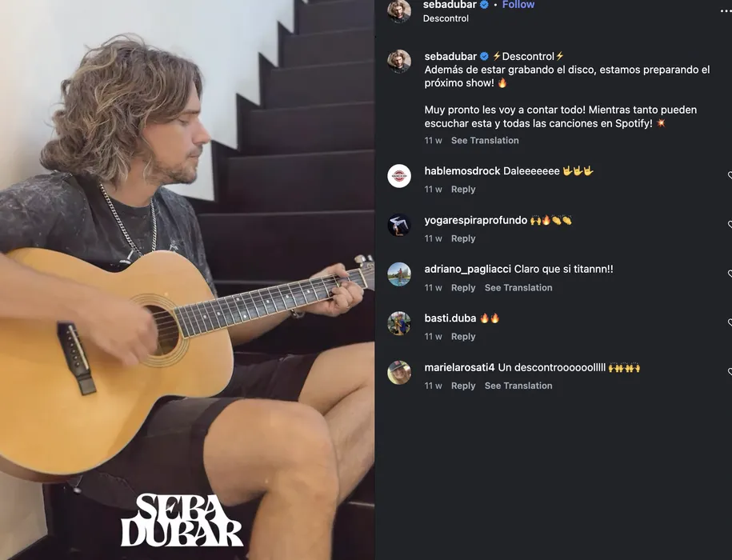Image resolution: width=732 pixels, height=560 pixels.
Task: See Translation of adriano_pagliacci's comment
Action: pyautogui.click(x=518, y=287)
